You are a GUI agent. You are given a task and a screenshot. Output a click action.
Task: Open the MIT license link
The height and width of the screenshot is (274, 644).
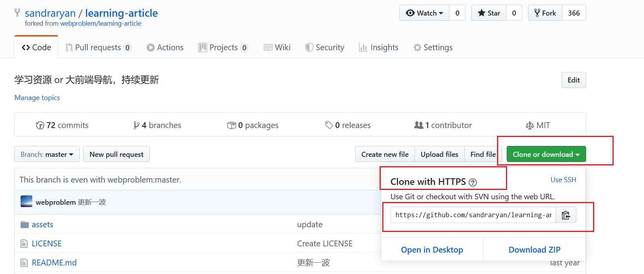click(x=538, y=125)
